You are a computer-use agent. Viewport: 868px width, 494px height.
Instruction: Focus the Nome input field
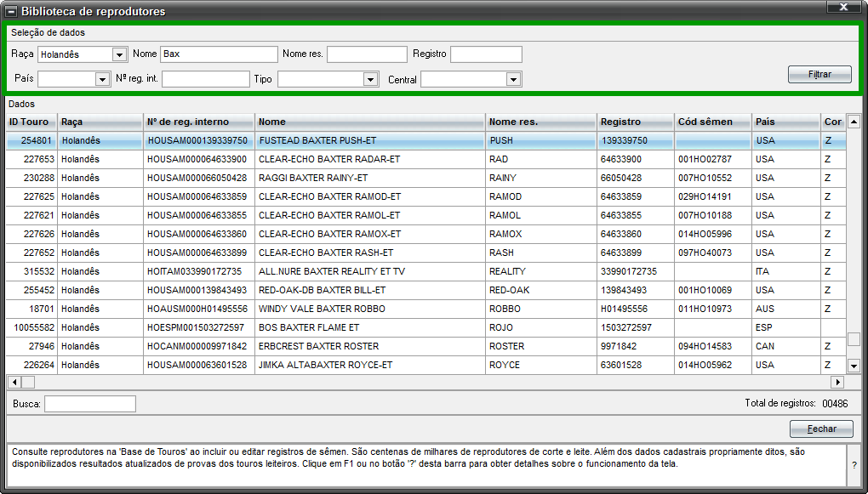point(220,54)
